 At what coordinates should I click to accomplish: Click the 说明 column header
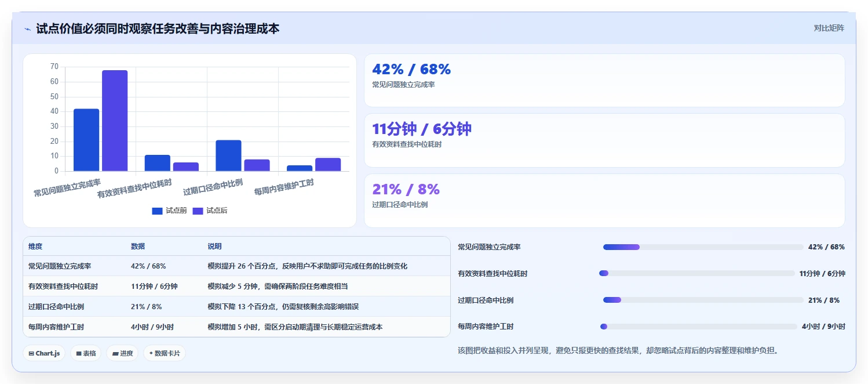214,247
